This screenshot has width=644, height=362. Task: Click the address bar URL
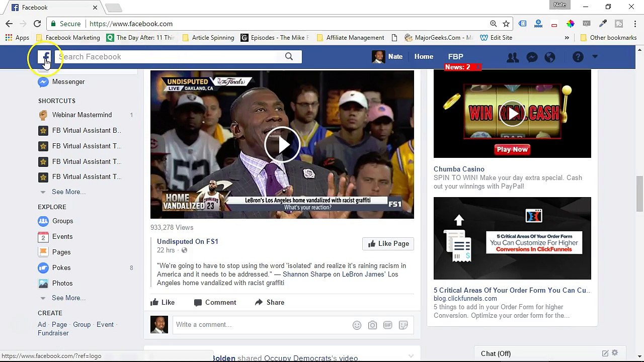[x=131, y=24]
